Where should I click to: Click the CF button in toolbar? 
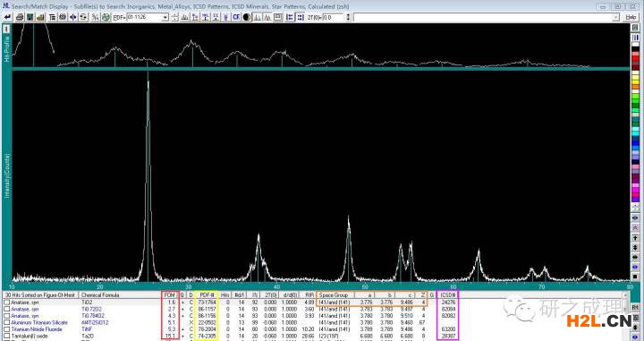point(236,17)
